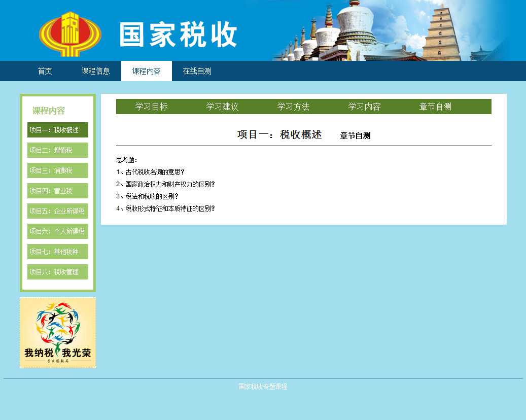Click the 章节自测 tab in green bar
526x420 pixels.
click(435, 107)
